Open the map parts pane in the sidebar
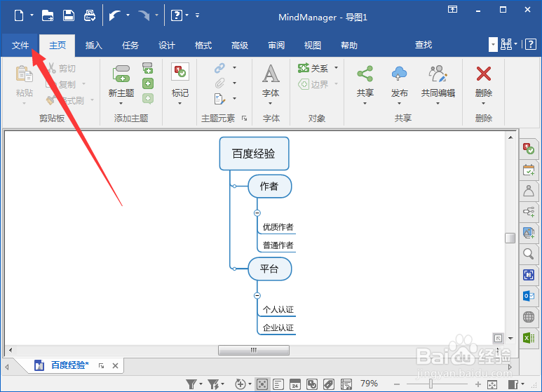Screen dimensions: 542x392 coord(528,212)
